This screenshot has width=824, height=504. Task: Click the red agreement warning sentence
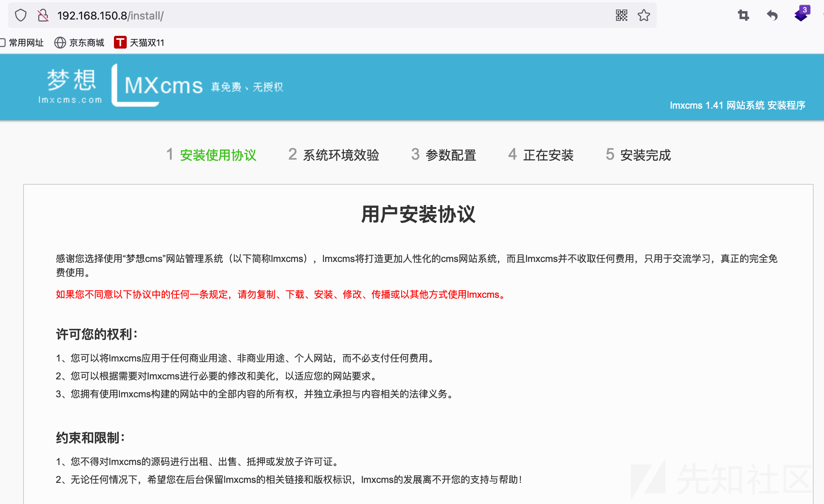pos(281,295)
